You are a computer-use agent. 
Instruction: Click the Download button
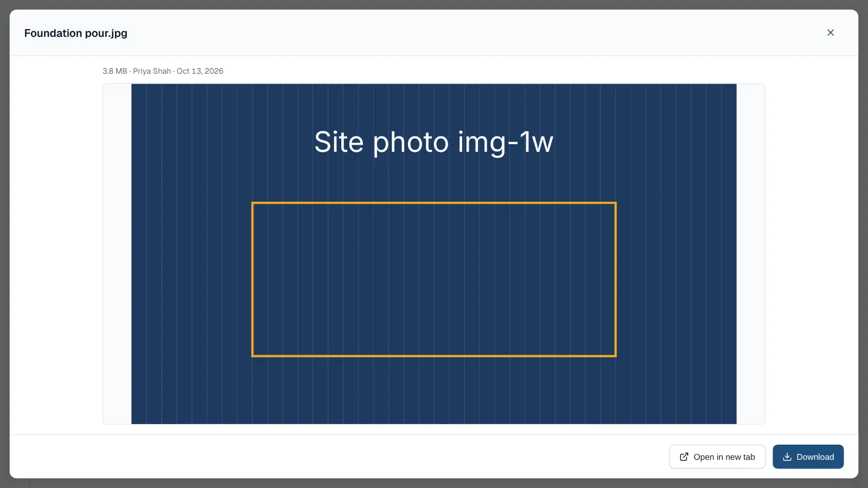[808, 457]
